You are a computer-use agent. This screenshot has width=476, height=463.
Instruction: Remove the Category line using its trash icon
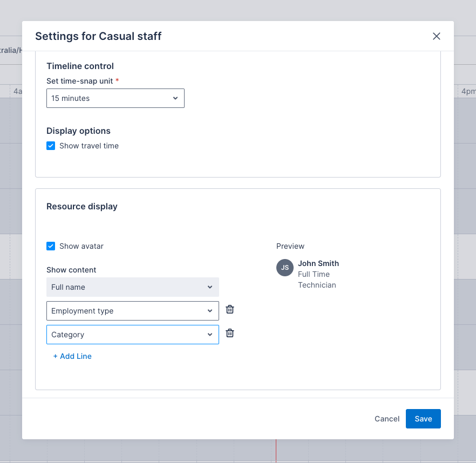229,333
